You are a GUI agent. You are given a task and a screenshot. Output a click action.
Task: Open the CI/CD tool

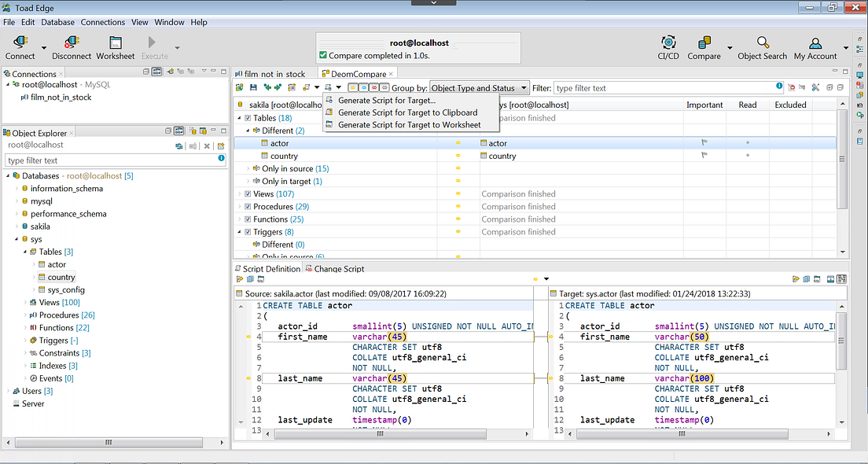pyautogui.click(x=668, y=43)
